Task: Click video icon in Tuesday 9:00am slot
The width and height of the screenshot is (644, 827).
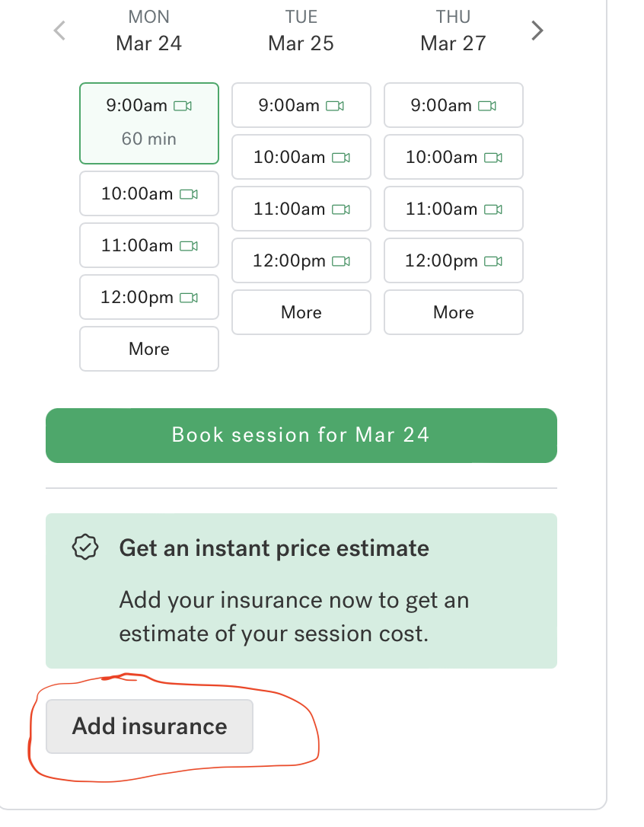Action: tap(335, 106)
